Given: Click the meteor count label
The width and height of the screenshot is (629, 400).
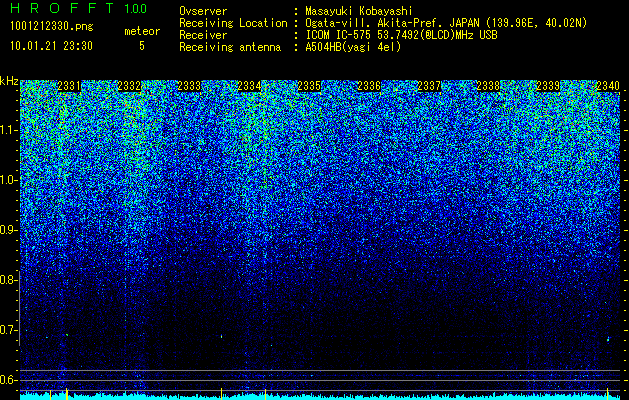Looking at the screenshot, I should 142,31.
